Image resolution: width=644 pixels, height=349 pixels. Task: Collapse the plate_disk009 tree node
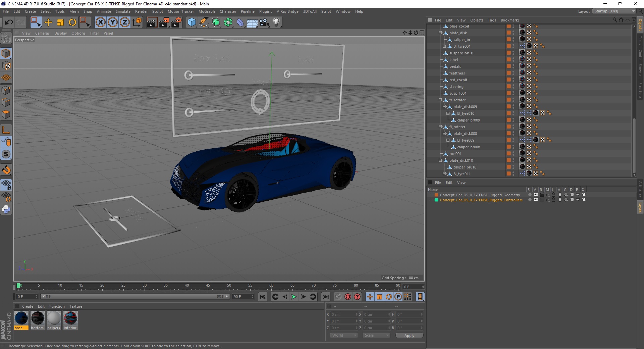pos(444,107)
